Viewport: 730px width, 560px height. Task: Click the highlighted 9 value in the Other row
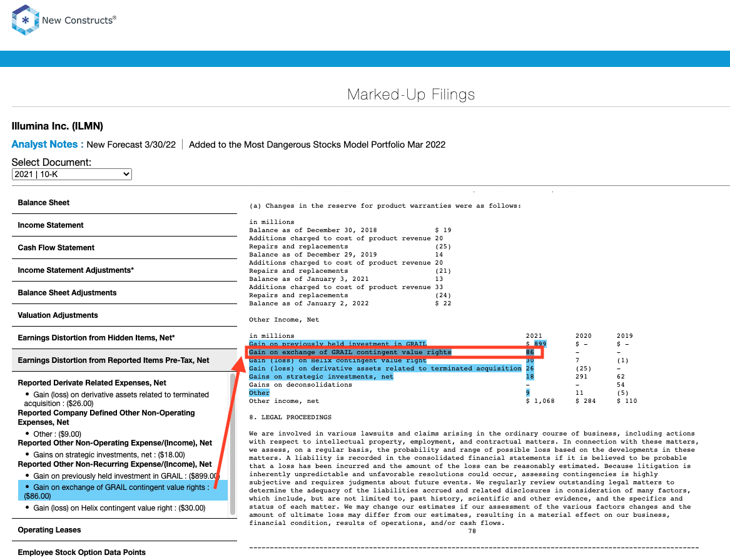tap(528, 393)
